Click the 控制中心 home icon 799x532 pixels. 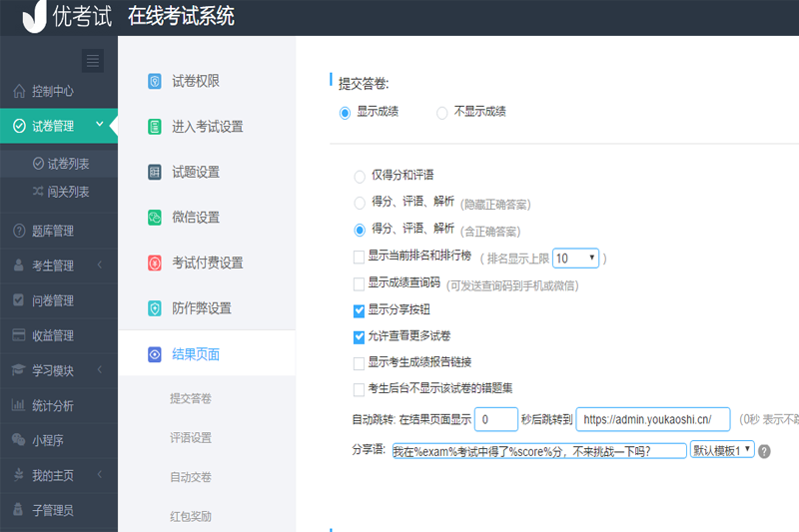[x=19, y=91]
